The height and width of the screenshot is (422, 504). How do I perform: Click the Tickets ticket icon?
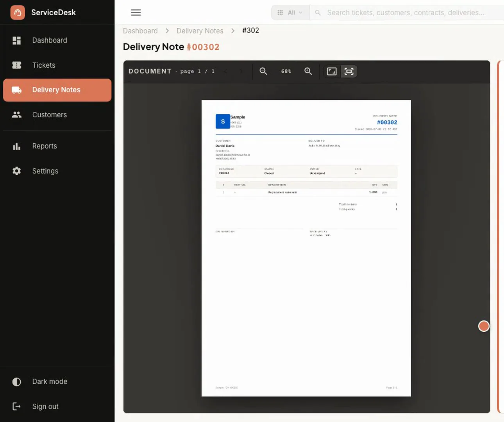(x=17, y=65)
